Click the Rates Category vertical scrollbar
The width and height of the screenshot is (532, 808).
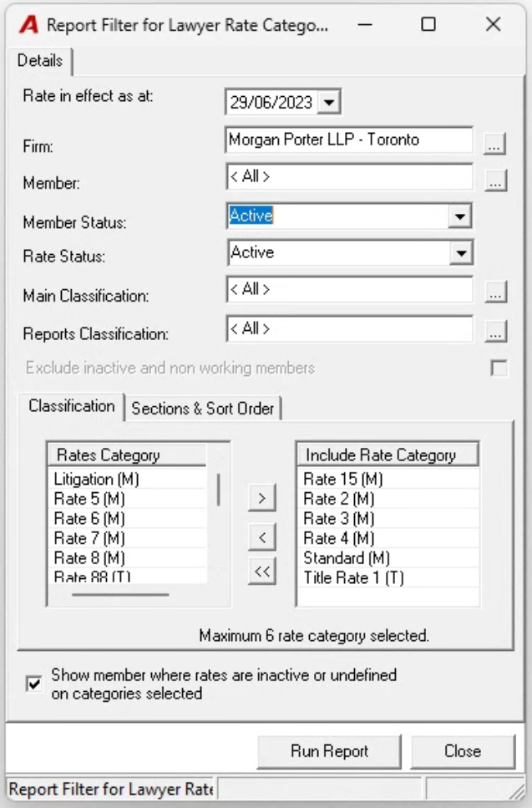[218, 490]
